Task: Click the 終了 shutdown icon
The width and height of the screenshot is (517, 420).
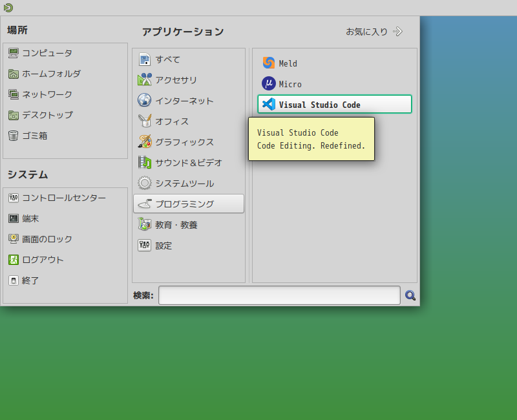Action: pyautogui.click(x=13, y=280)
